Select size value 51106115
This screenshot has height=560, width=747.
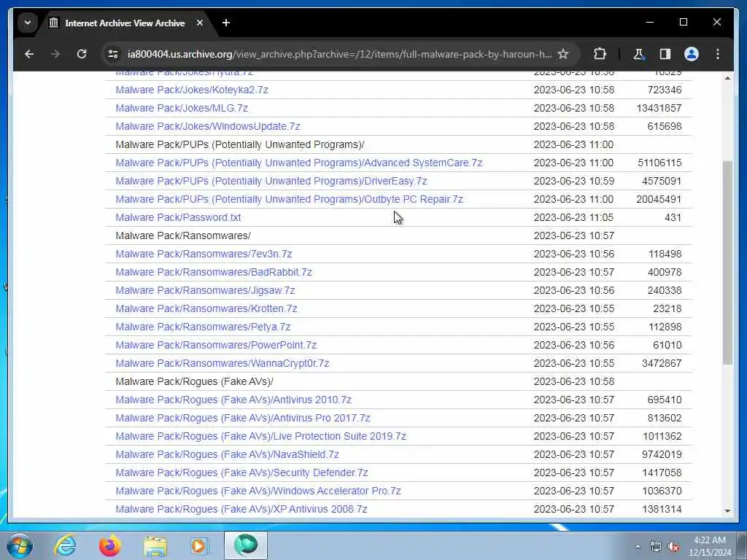pyautogui.click(x=659, y=163)
